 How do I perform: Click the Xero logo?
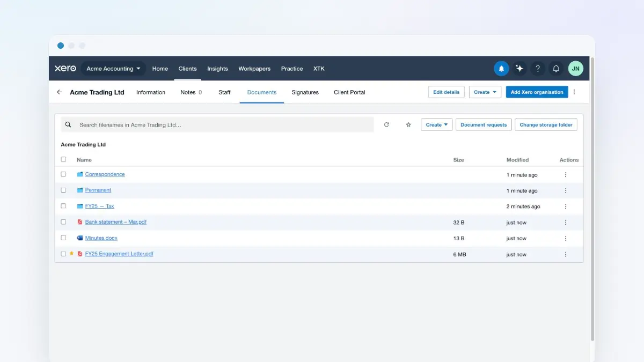[x=65, y=69]
